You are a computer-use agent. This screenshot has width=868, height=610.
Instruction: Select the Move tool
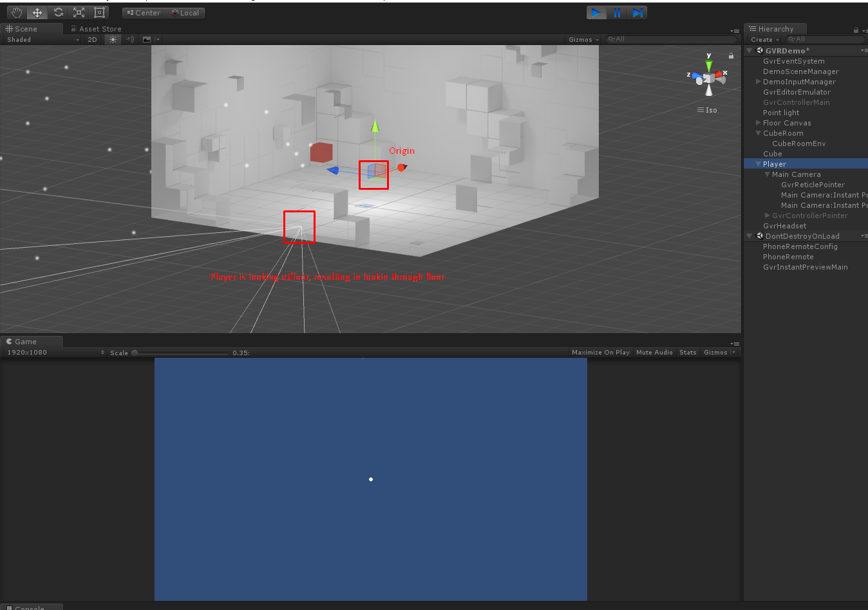[x=37, y=12]
